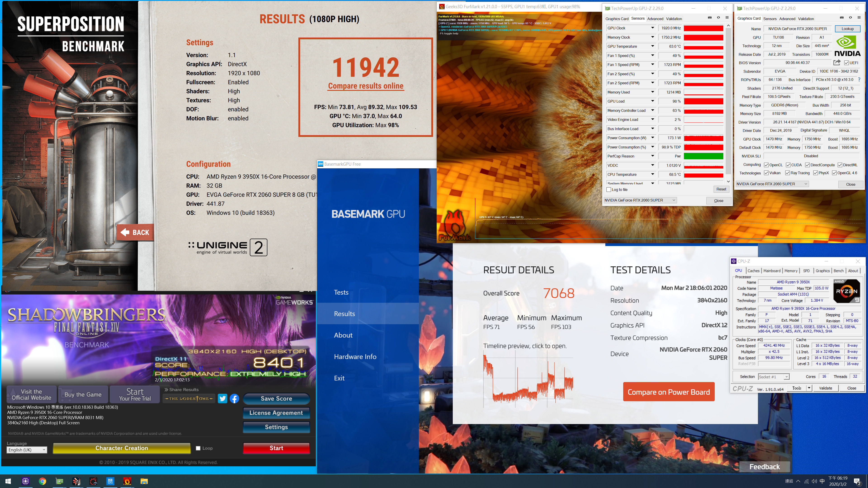Click Reset button in GPU-Z Sensors

(721, 189)
